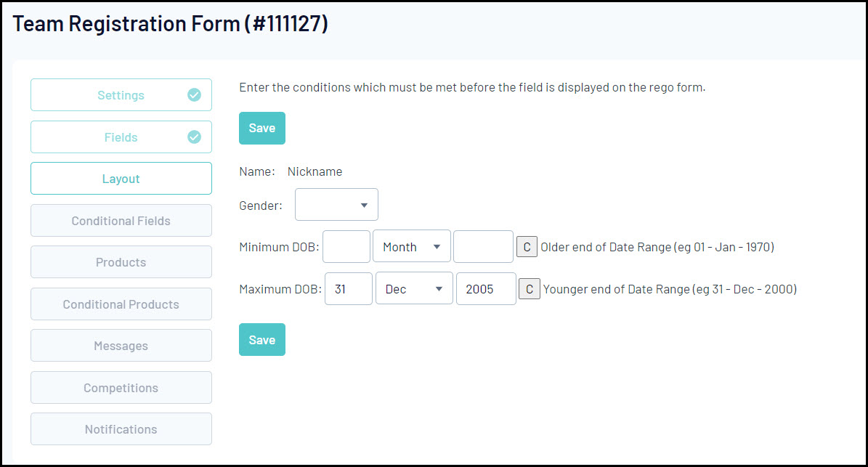
Task: Focus the Minimum DOB day field
Action: point(346,247)
